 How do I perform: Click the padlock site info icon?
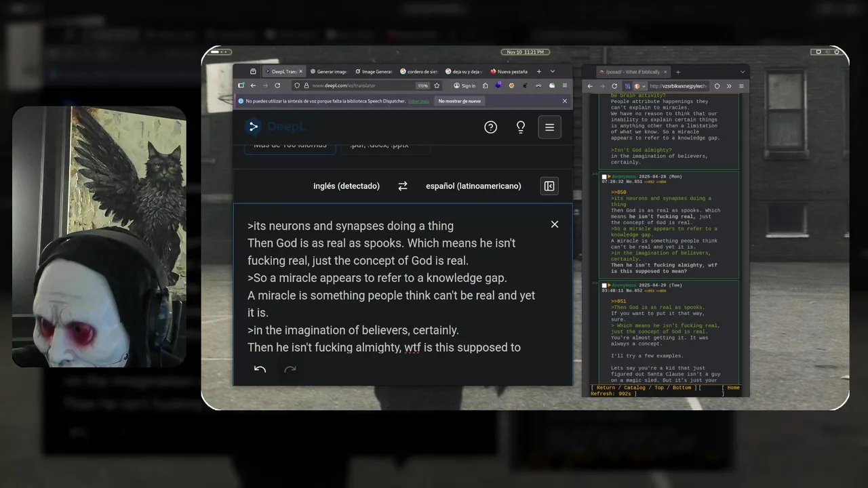(x=306, y=85)
